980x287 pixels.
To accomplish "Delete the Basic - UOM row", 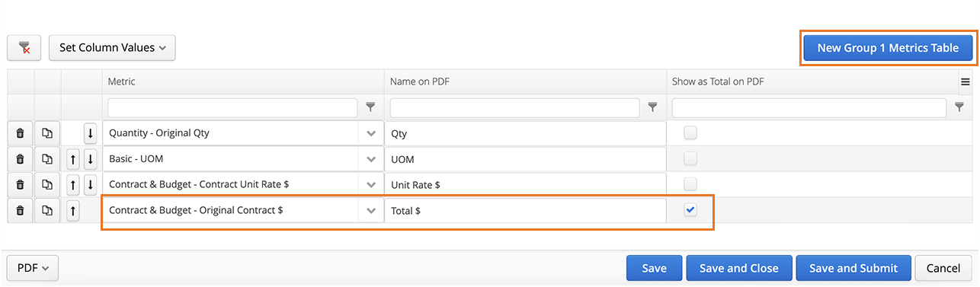I will click(x=21, y=159).
